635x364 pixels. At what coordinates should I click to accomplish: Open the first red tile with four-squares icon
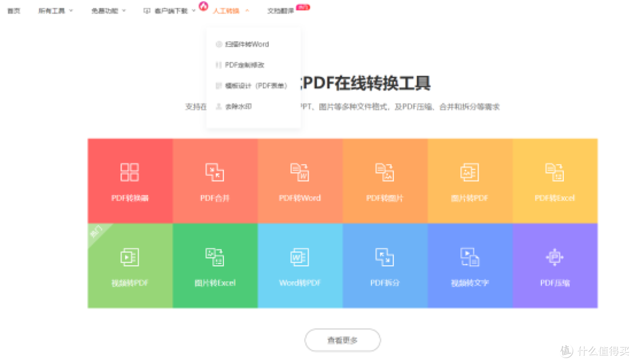130,181
